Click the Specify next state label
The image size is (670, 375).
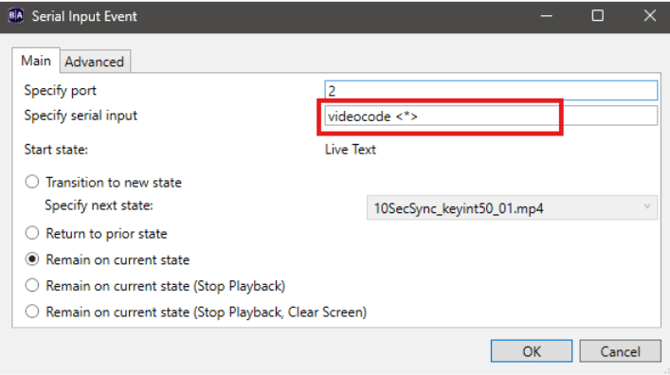pyautogui.click(x=99, y=205)
